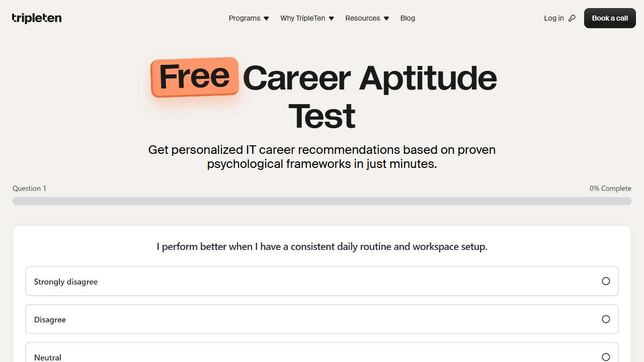Click the tripleten logo

click(36, 18)
